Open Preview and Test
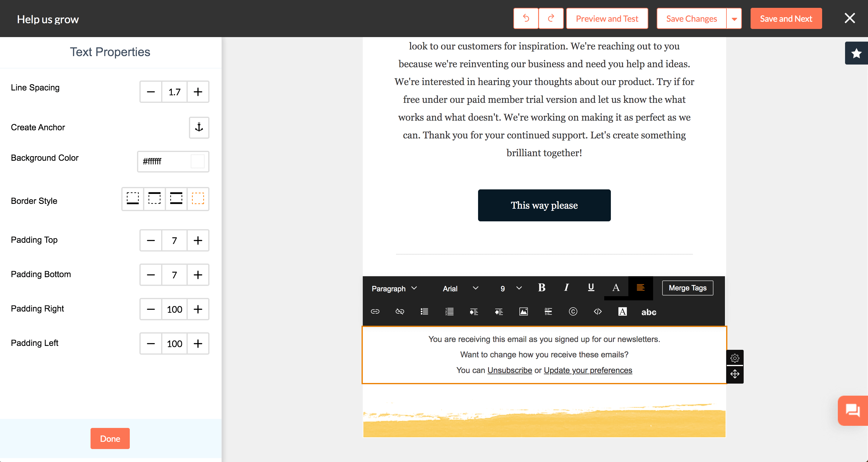Viewport: 868px width, 462px height. [607, 18]
